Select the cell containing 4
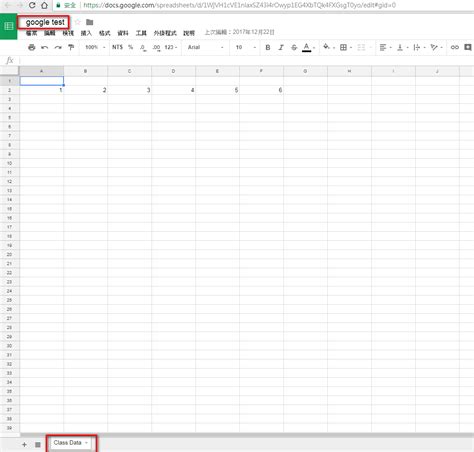Image resolution: width=474 pixels, height=452 pixels. coord(174,90)
